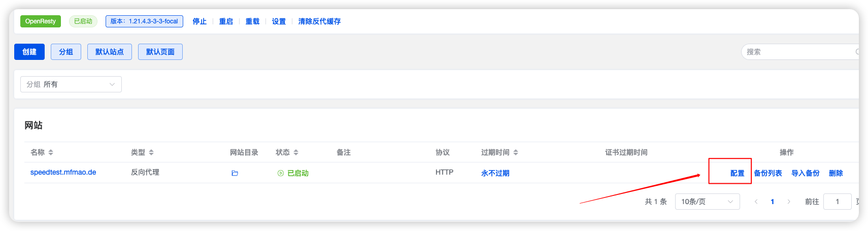
Task: Open the website directory folder icon
Action: pos(235,173)
